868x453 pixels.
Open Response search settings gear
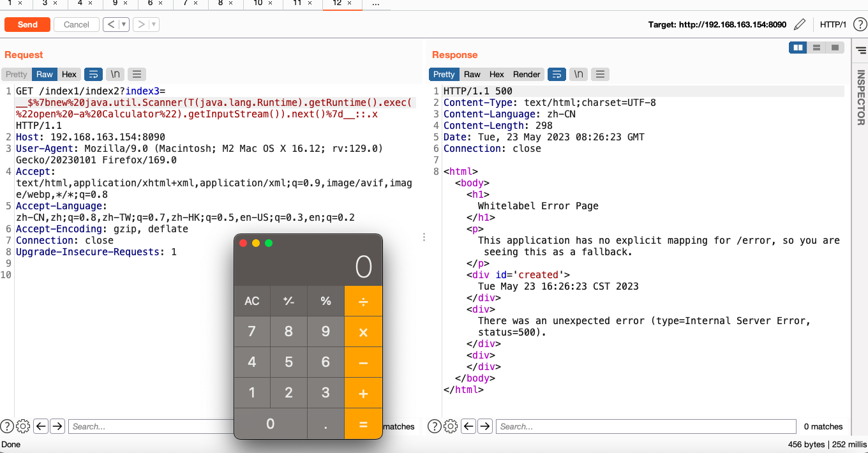451,426
